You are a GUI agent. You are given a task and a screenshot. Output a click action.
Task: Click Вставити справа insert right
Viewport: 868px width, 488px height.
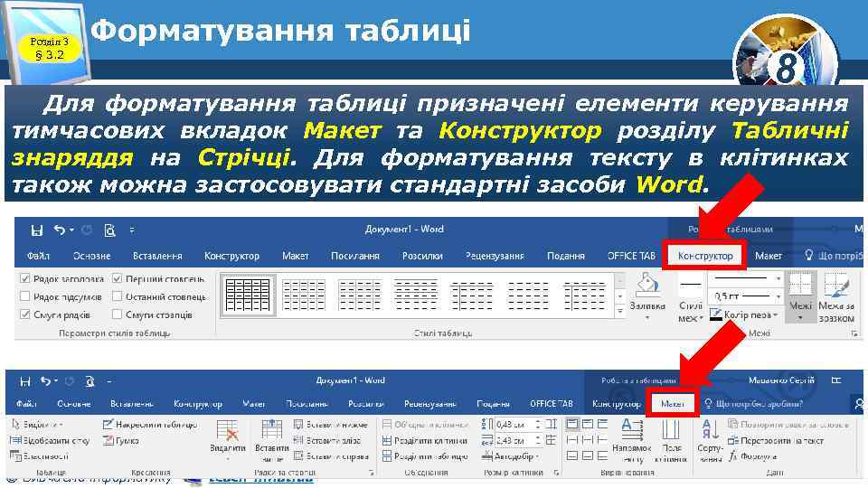pos(331,456)
